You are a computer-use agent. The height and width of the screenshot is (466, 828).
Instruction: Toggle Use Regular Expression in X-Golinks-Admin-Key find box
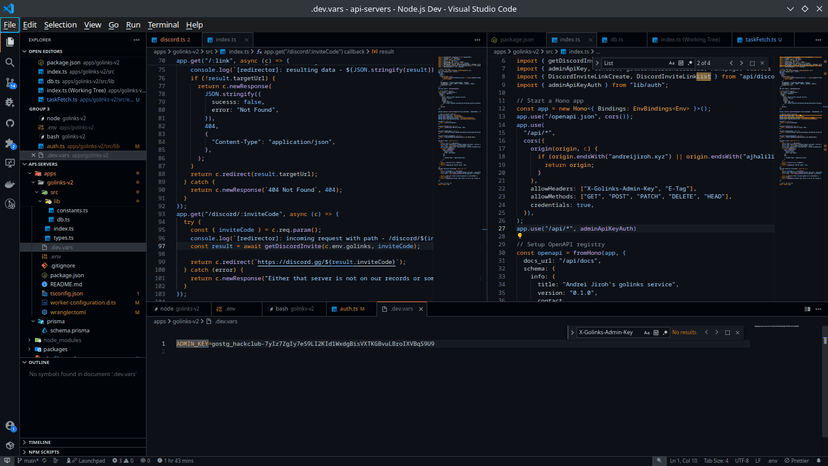pyautogui.click(x=663, y=332)
